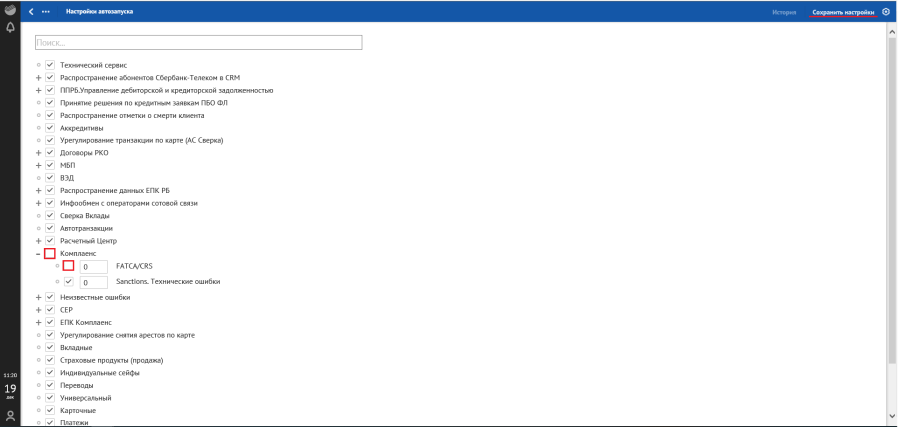Tick the FATCA/CRS checkbox
This screenshot has height=427, width=900.
pos(68,266)
